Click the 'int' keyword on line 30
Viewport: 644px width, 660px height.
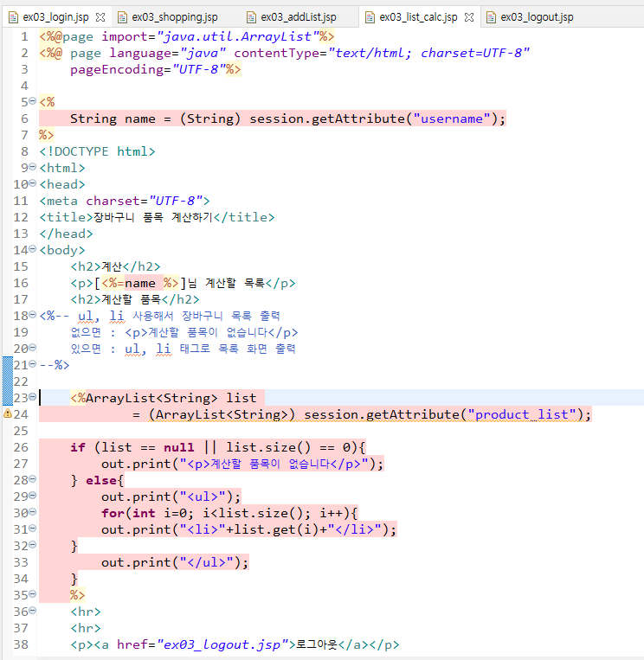click(144, 513)
